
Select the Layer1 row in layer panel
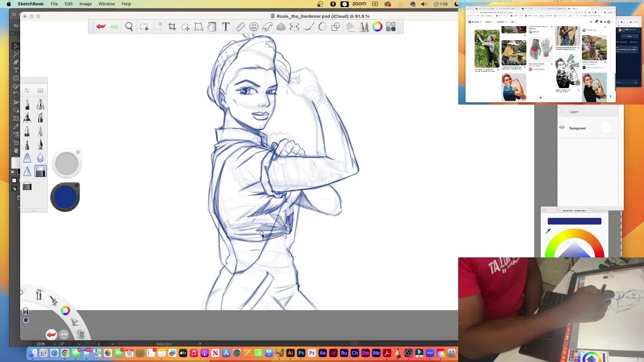[x=587, y=112]
